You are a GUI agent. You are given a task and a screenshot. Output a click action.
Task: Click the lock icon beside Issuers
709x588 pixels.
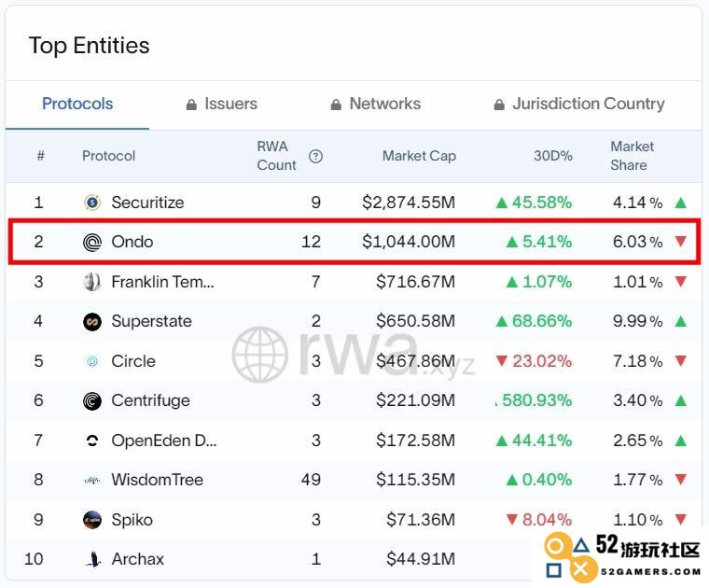pos(192,105)
